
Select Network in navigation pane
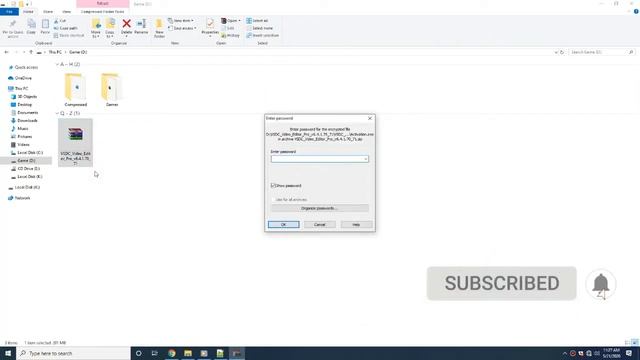click(x=22, y=198)
